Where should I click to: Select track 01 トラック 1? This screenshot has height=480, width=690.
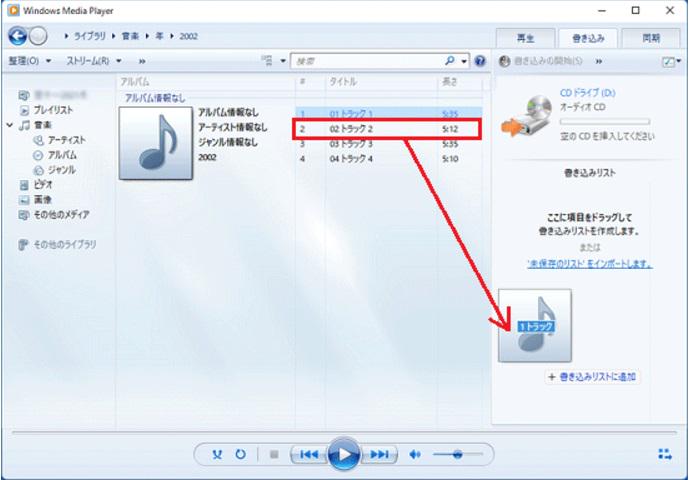point(389,114)
